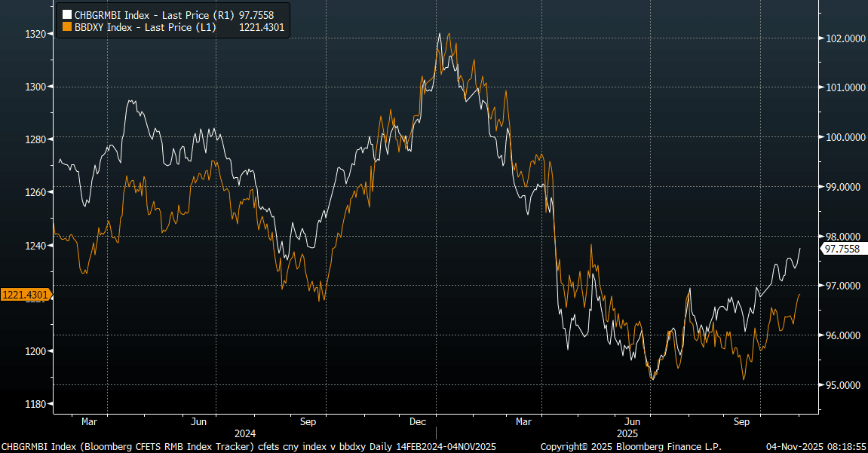Click the 1320 label on left axis
Image resolution: width=868 pixels, height=453 pixels.
click(35, 34)
